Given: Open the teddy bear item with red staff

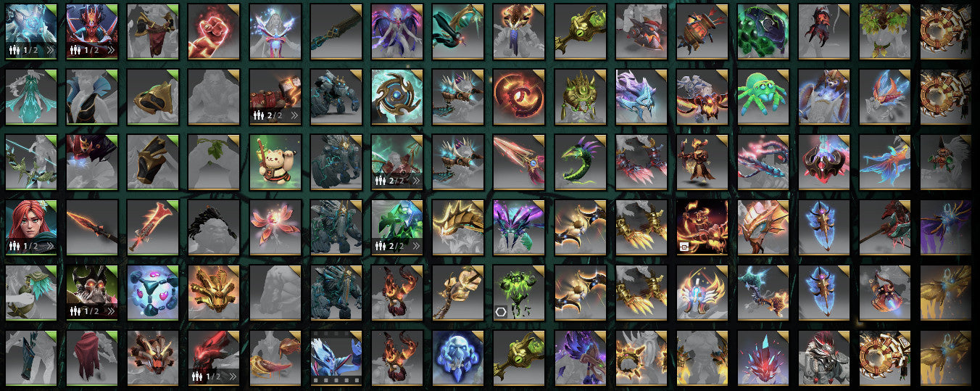Looking at the screenshot, I should coord(275,162).
